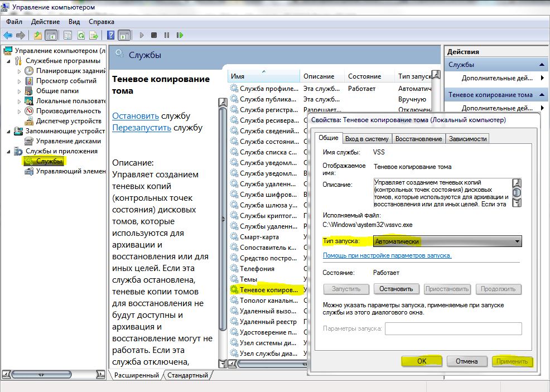Open Help with the blue question-mark icon
550x392 pixels.
click(x=111, y=35)
